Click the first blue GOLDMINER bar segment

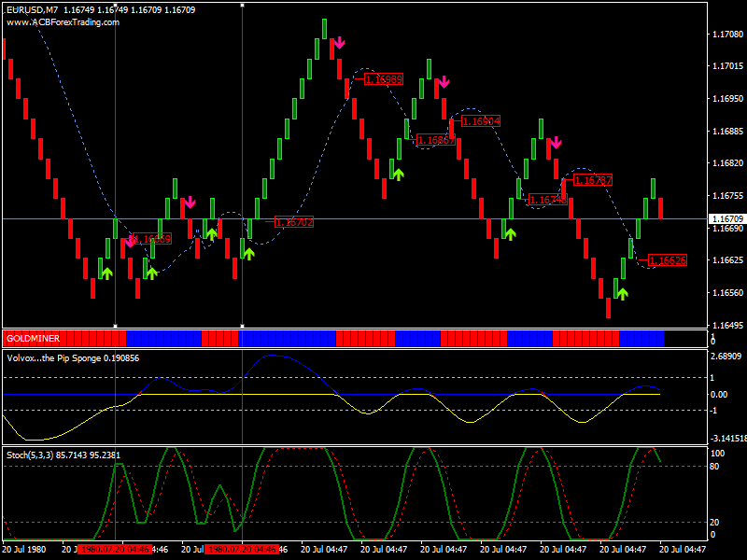click(x=162, y=337)
